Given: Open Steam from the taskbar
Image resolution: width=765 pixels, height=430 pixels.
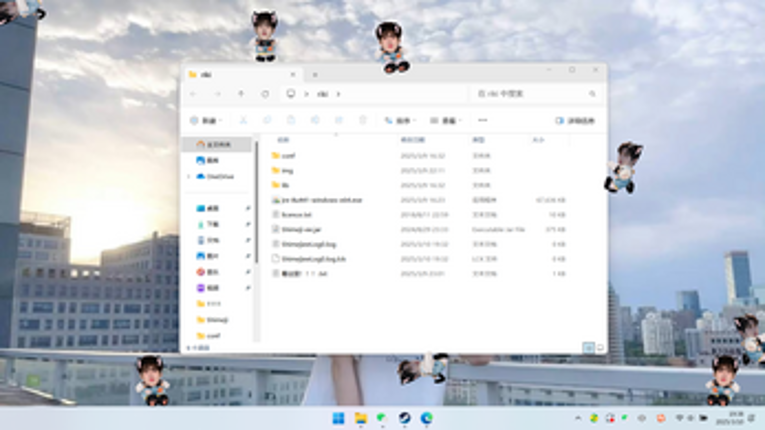Looking at the screenshot, I should click(x=404, y=418).
